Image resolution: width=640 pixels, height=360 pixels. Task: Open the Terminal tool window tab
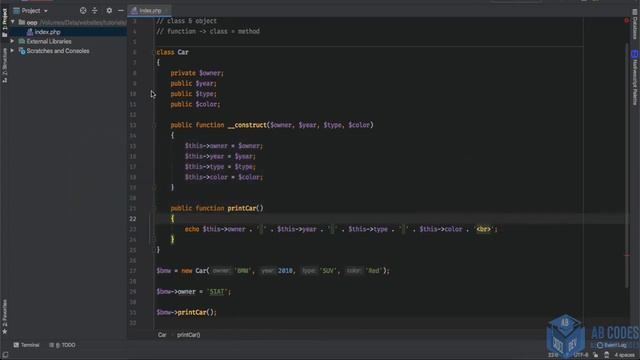tap(27, 345)
